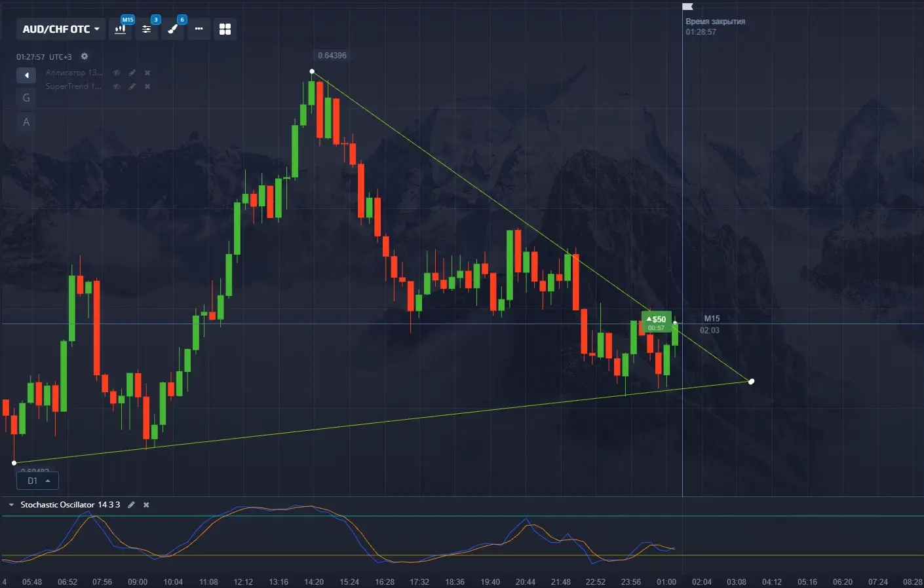Open chart type and M15 timeframe settings
This screenshot has width=924, height=588.
tap(121, 29)
